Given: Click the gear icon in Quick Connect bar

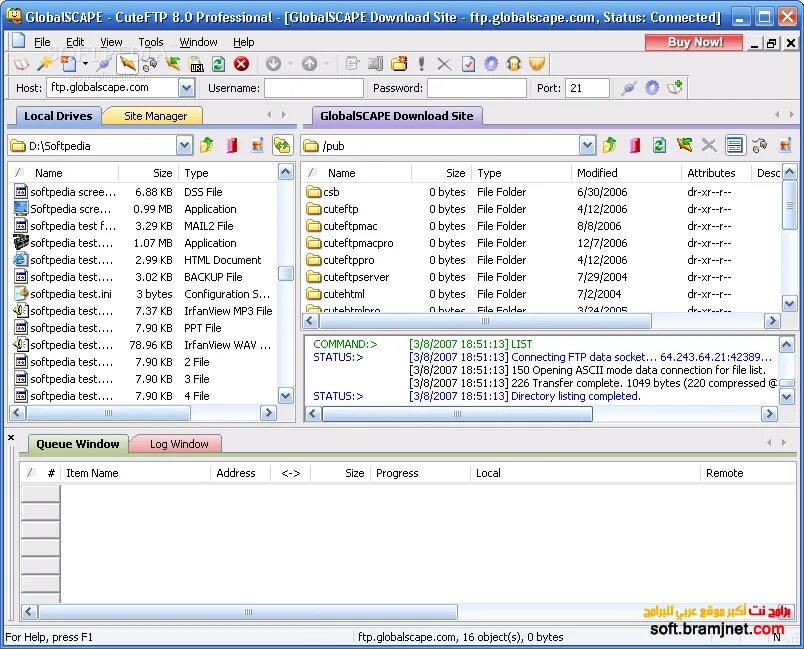Looking at the screenshot, I should tap(652, 88).
